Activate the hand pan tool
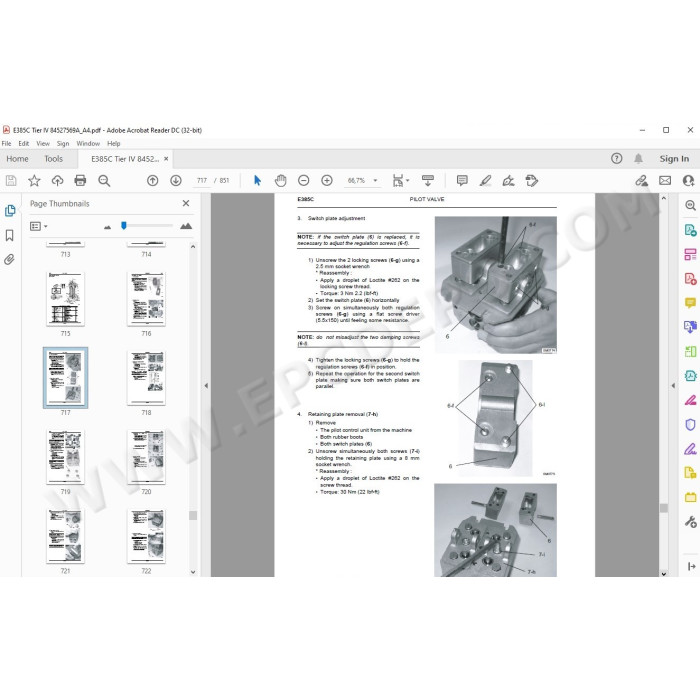Viewport: 700px width, 700px height. 280,181
